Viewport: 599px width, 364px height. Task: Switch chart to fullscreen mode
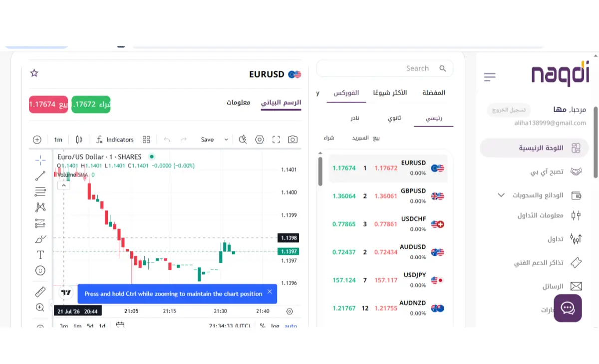(x=276, y=140)
